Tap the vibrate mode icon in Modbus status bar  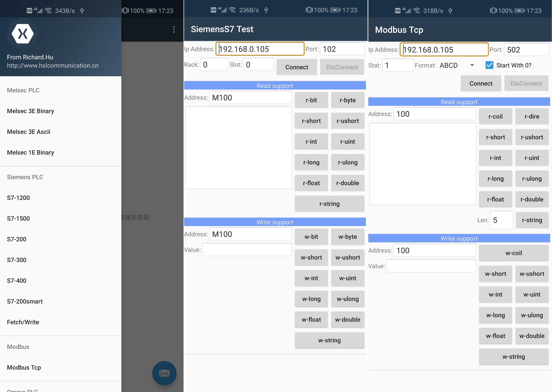(x=493, y=11)
